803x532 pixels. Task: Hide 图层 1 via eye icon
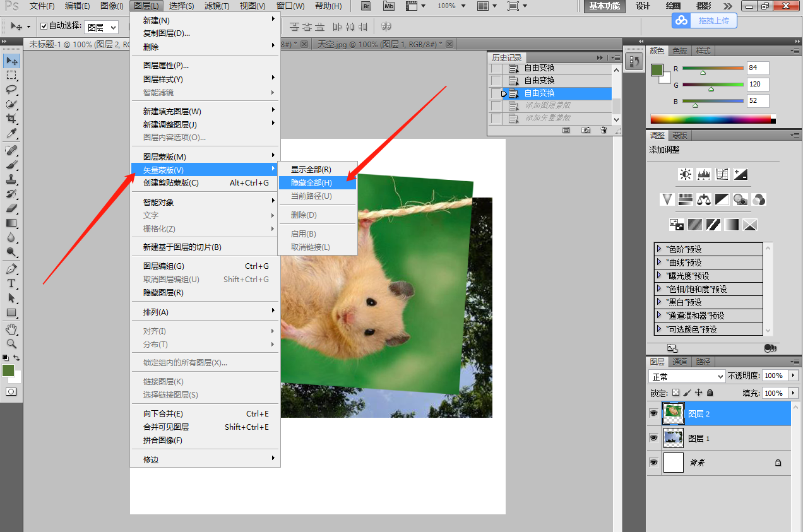click(x=653, y=438)
